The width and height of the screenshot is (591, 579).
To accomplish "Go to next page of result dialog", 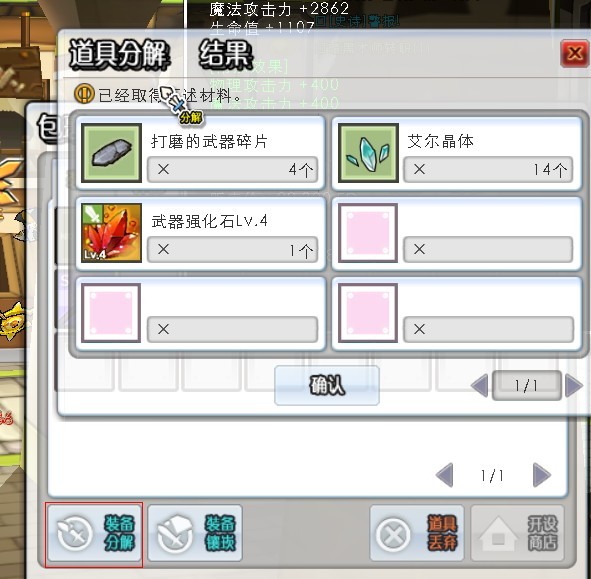I will pos(574,385).
